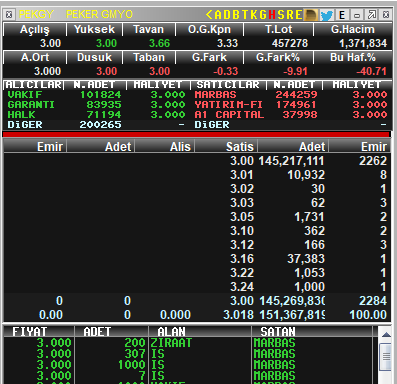Close the PEKGY window on the right

(x=386, y=15)
